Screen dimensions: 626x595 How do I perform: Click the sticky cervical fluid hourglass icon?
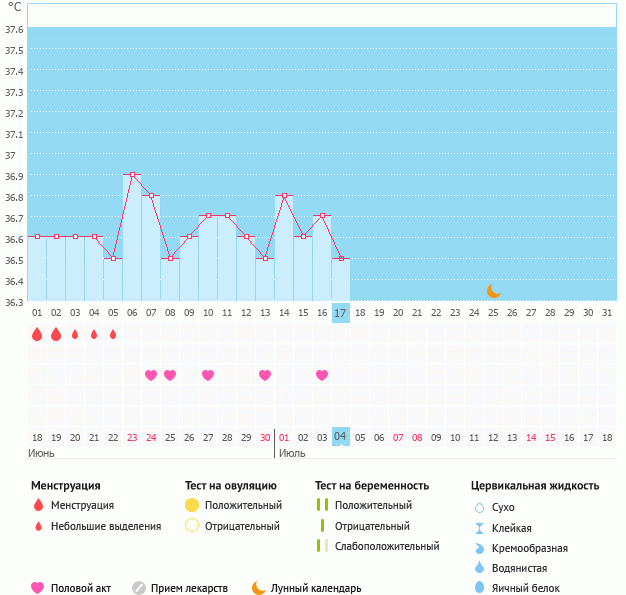click(x=480, y=528)
